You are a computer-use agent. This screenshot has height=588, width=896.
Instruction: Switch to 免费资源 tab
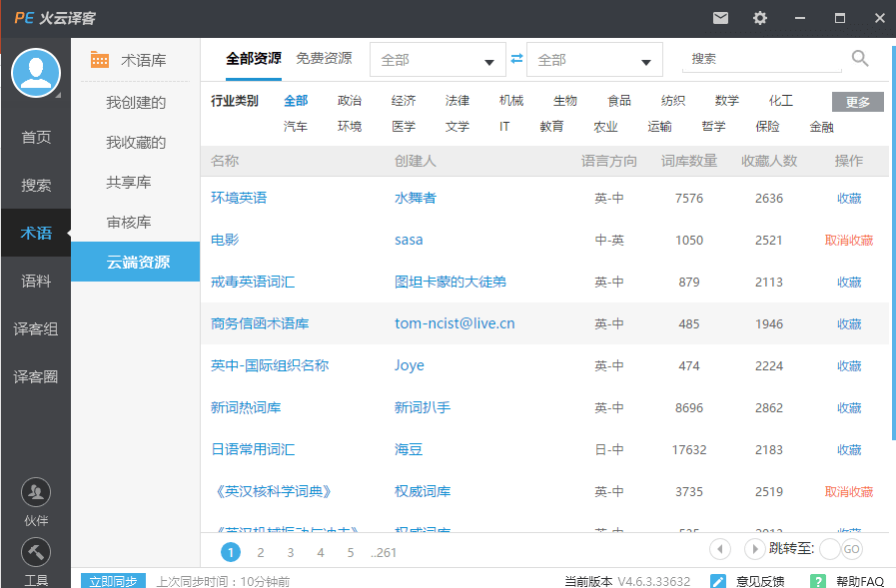click(324, 59)
